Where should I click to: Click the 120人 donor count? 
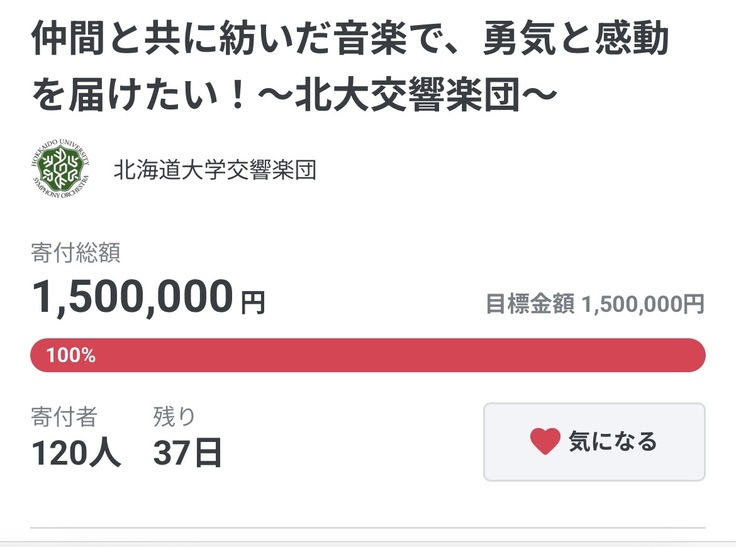(x=76, y=453)
